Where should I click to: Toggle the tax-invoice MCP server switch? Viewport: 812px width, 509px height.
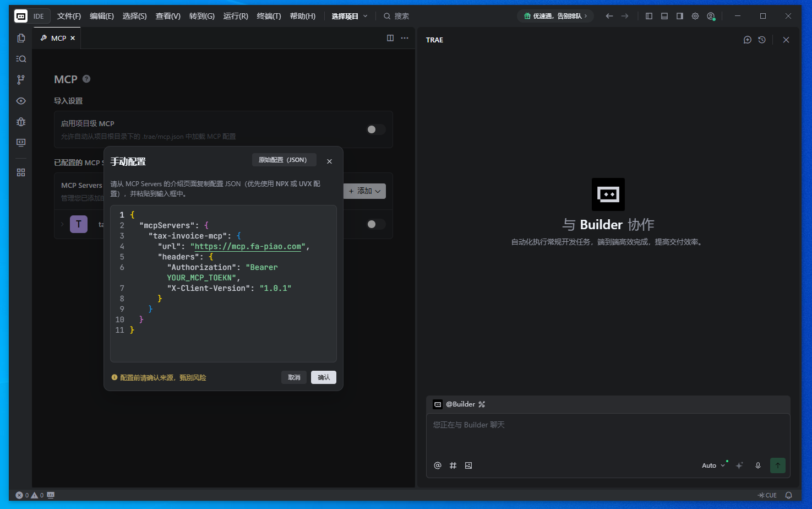coord(376,224)
